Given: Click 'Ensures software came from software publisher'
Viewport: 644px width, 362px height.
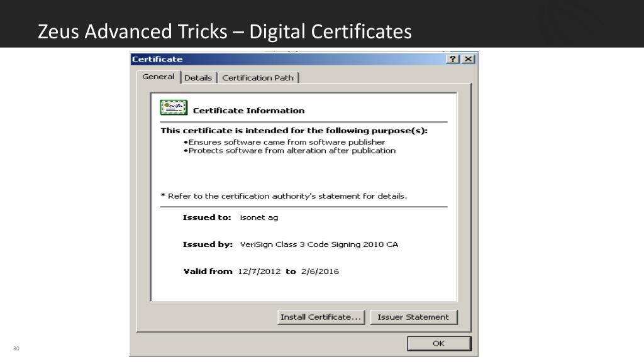Looking at the screenshot, I should [x=287, y=143].
